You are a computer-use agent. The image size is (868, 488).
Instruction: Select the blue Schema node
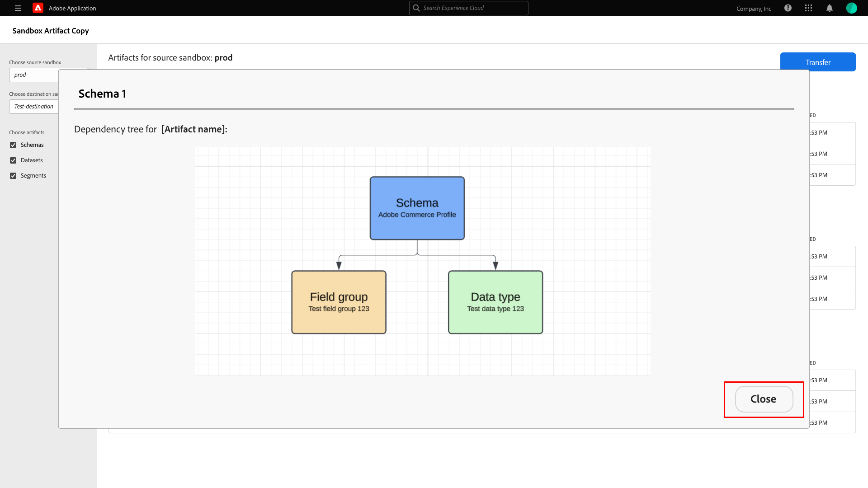click(x=417, y=208)
